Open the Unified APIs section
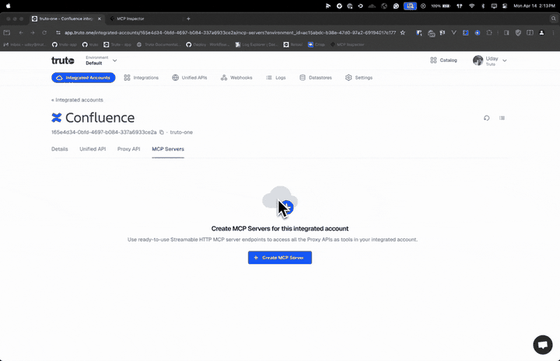The width and height of the screenshot is (560, 361). 189,77
